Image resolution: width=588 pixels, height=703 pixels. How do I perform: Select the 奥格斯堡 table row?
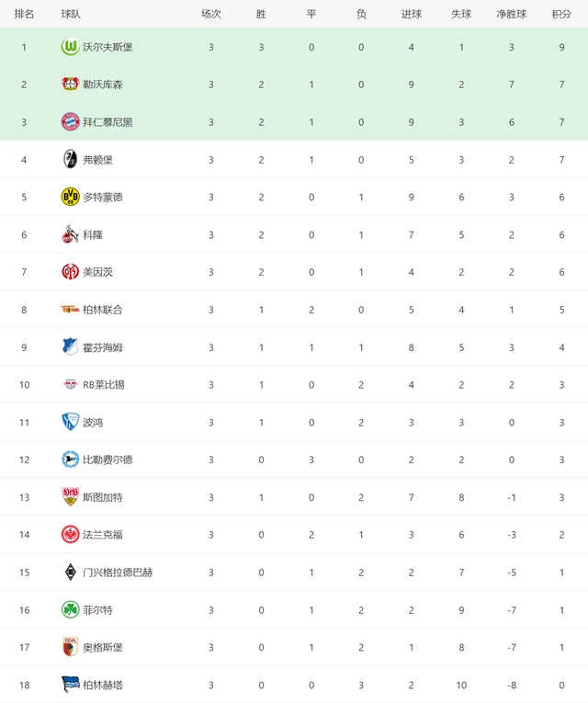[294, 647]
